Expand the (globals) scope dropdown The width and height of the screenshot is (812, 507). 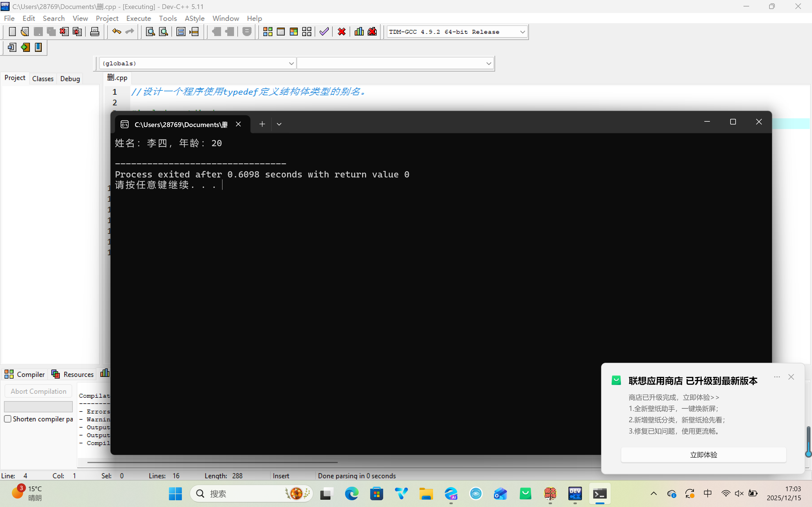click(291, 63)
